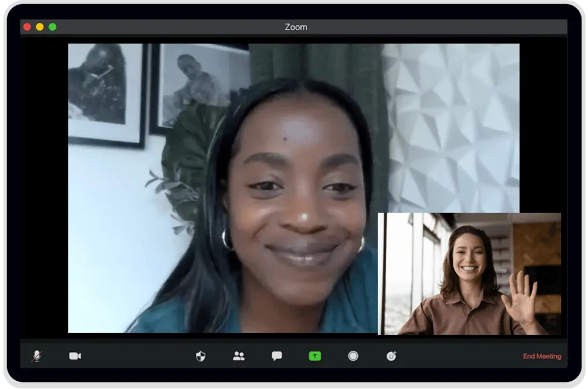Viewport: 588px width, 389px height.
Task: Open the Security shield icon
Action: (x=201, y=356)
